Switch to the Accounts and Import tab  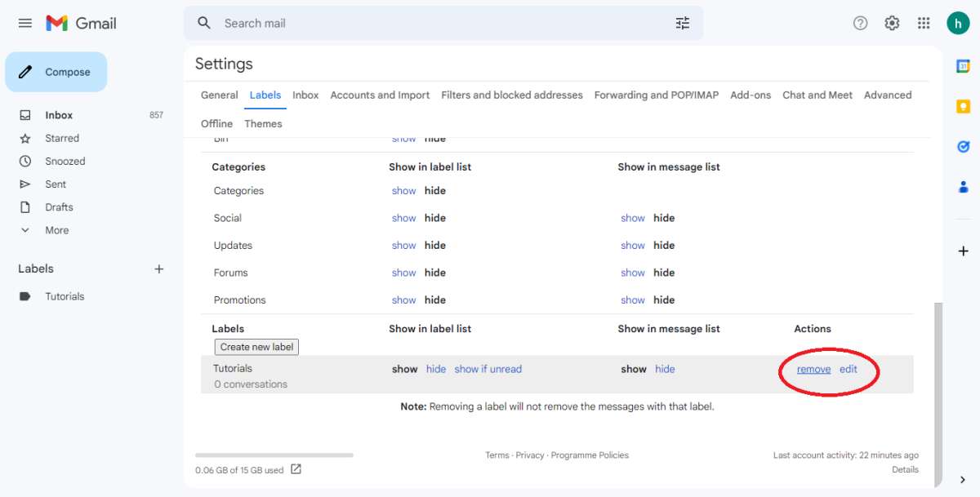click(x=380, y=95)
